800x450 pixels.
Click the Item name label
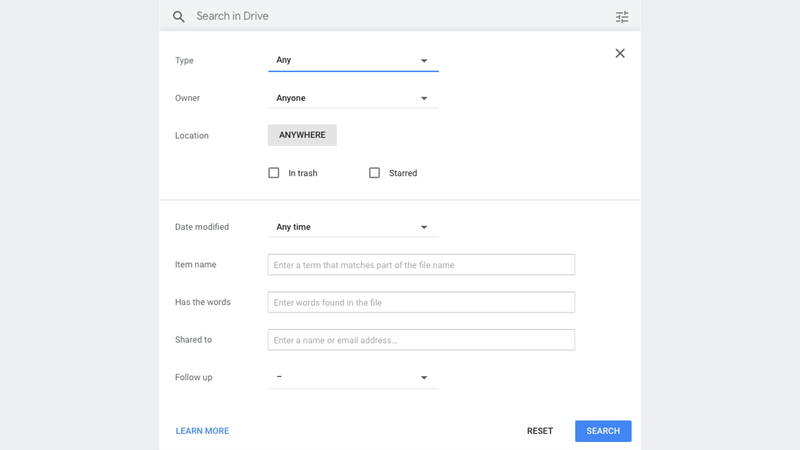point(195,265)
